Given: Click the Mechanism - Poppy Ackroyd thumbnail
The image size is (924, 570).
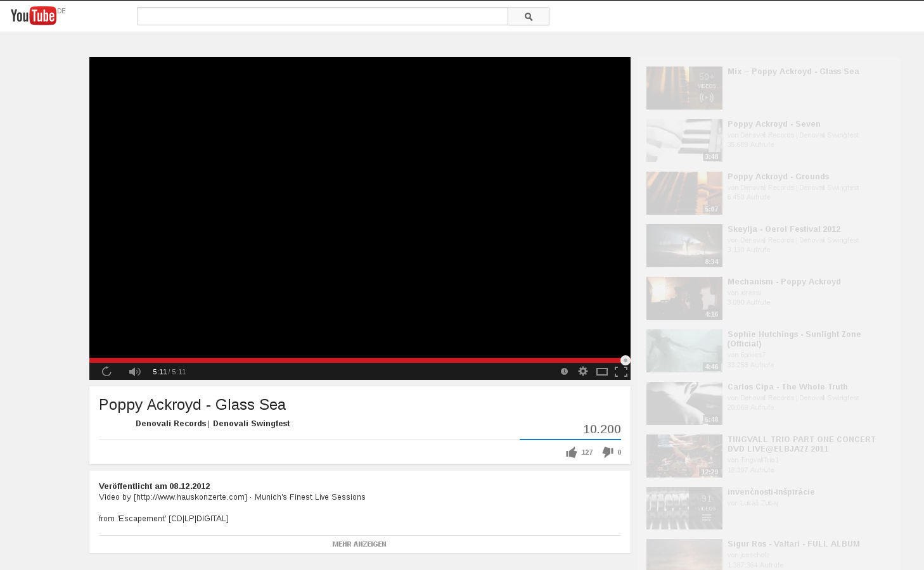Looking at the screenshot, I should click(684, 298).
